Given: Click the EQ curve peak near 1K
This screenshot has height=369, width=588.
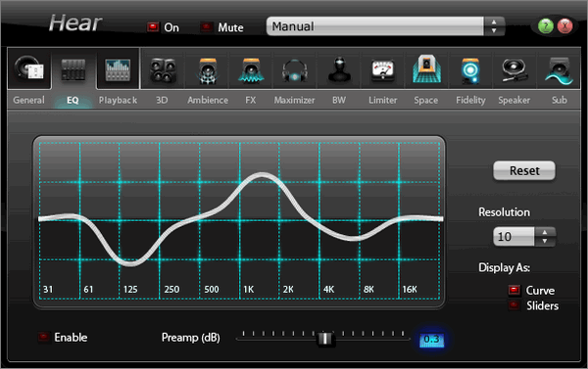Looking at the screenshot, I should click(x=262, y=175).
